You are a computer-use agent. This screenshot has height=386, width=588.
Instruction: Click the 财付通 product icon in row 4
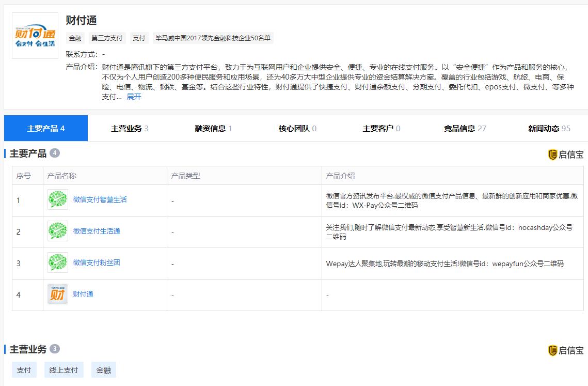(x=57, y=294)
